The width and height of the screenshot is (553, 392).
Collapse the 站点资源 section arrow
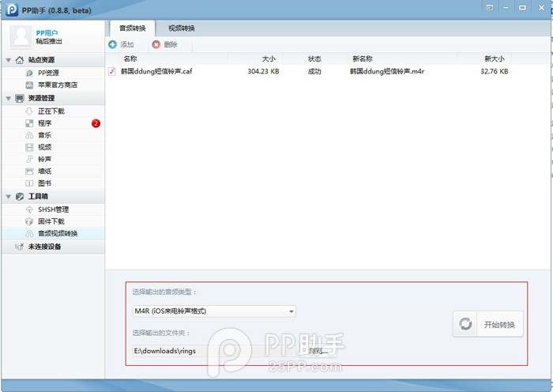8,60
